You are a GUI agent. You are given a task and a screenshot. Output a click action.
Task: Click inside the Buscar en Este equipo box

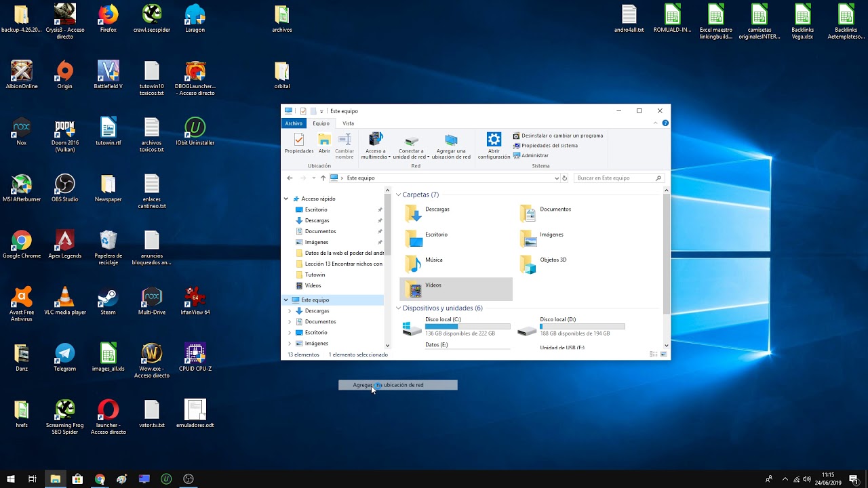[x=614, y=178]
